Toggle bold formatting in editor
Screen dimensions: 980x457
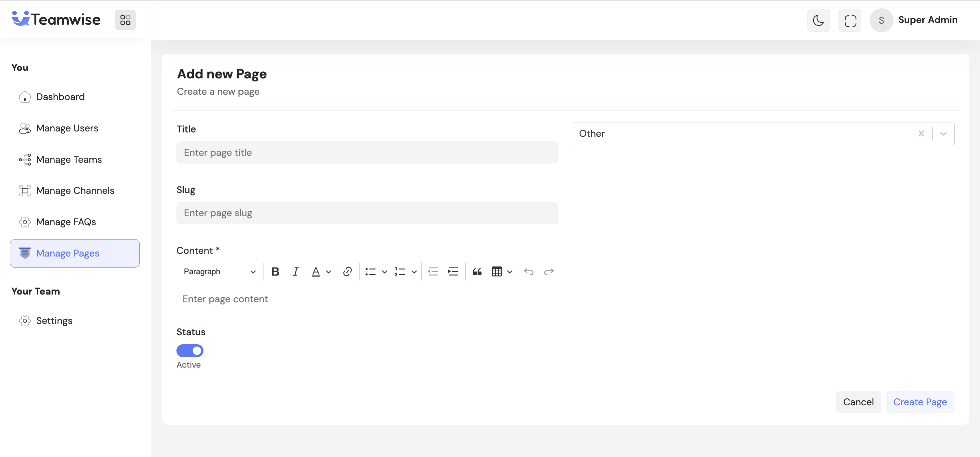point(275,271)
